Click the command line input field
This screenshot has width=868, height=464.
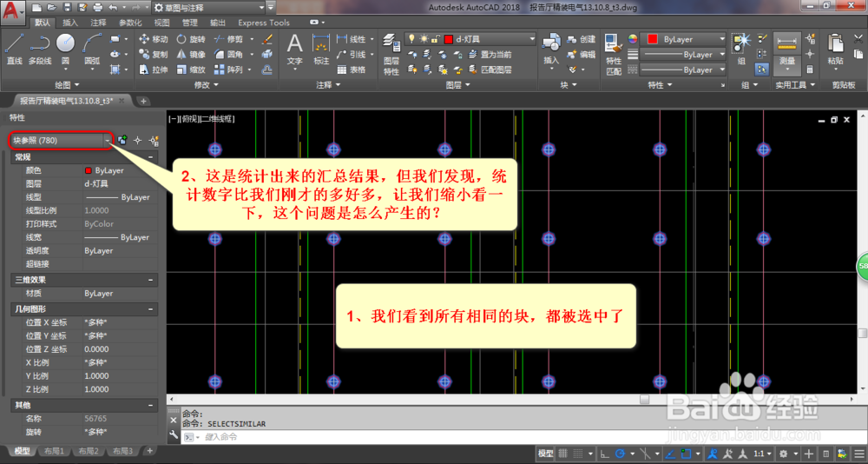click(x=520, y=437)
